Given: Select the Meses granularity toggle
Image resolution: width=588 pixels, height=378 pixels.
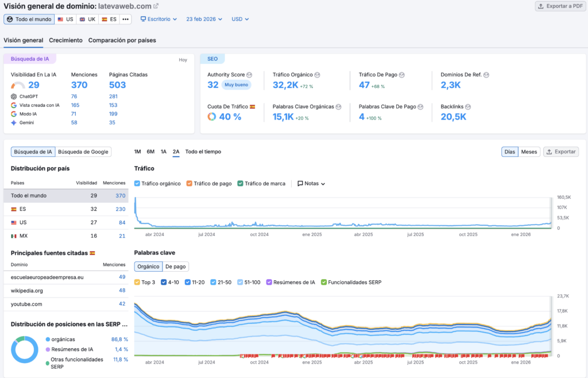Looking at the screenshot, I should point(529,152).
